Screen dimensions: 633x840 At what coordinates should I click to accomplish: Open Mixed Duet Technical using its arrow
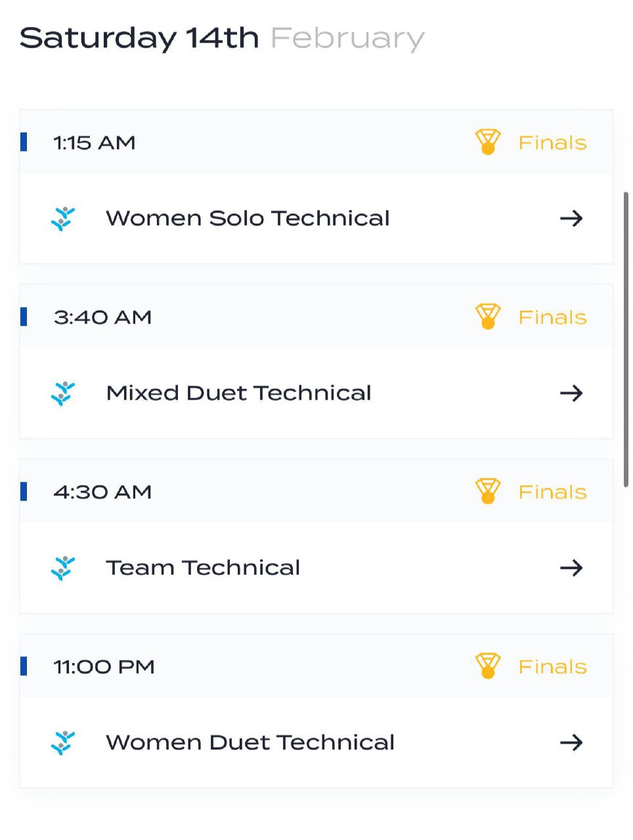[x=571, y=393]
